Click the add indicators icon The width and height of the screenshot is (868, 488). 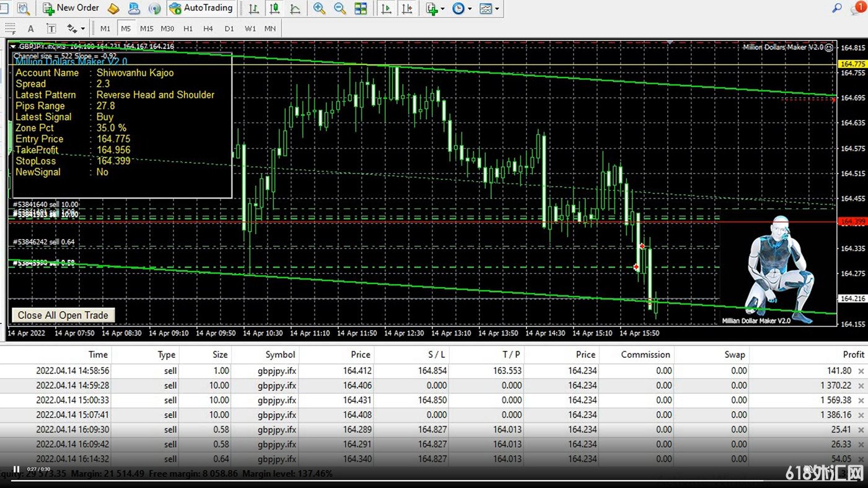tap(432, 9)
